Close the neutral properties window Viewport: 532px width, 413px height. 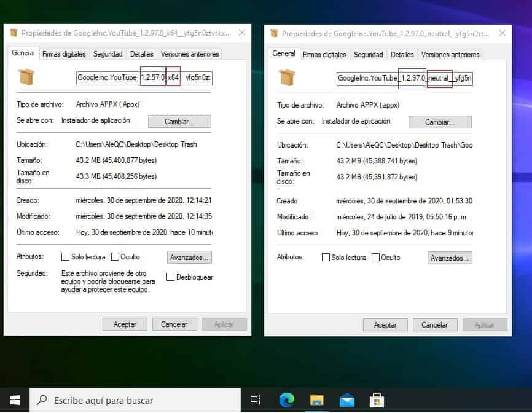coord(503,34)
